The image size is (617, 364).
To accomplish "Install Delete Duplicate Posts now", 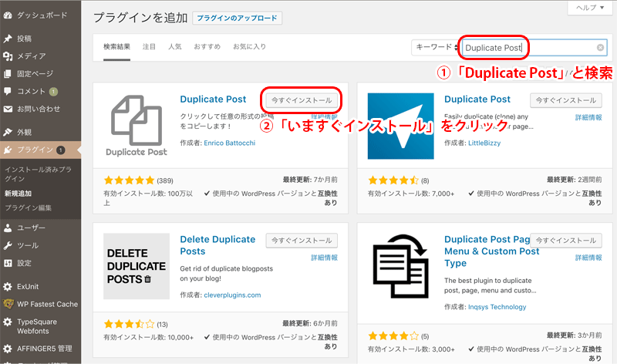I will 302,241.
